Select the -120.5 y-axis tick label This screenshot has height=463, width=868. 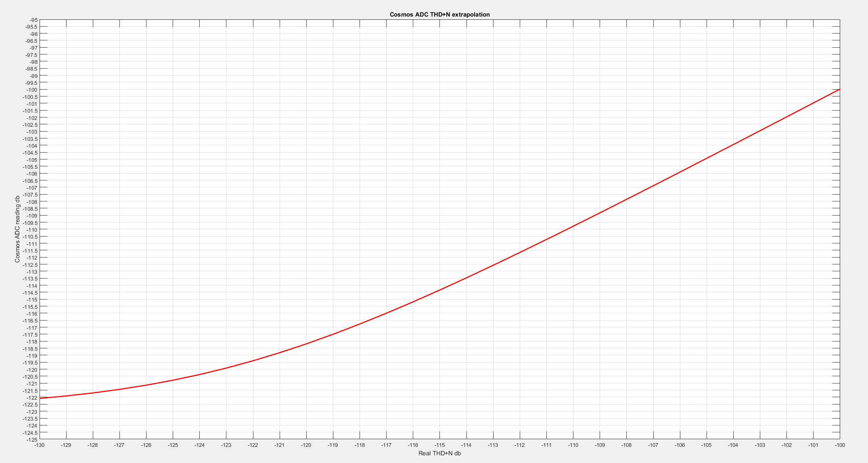click(x=31, y=377)
